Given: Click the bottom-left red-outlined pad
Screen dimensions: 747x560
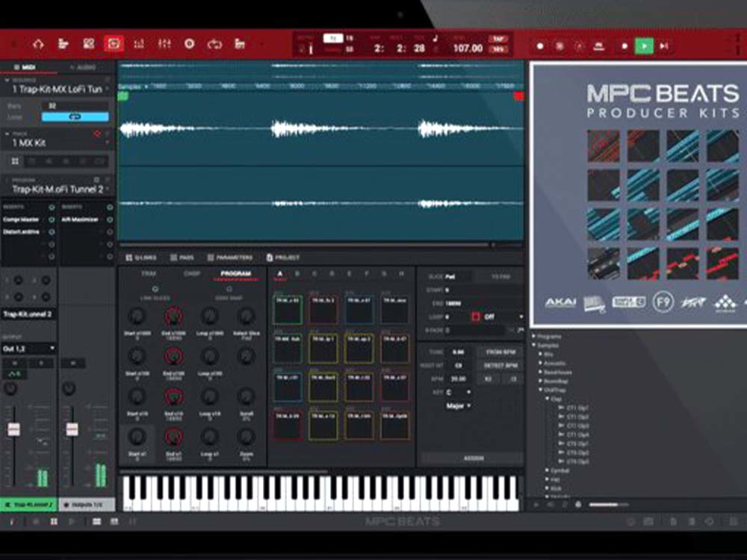Looking at the screenshot, I should click(x=288, y=425).
